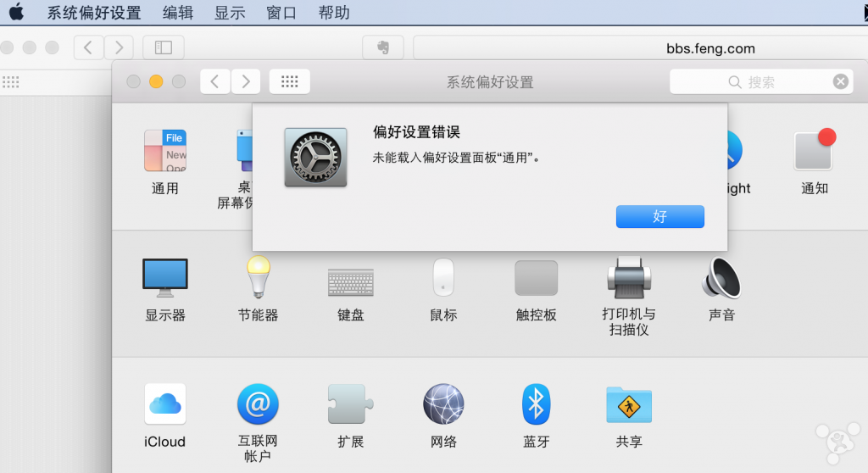This screenshot has height=473, width=868.
Task: Click the Evernote elephant icon in Safari toolbar
Action: pyautogui.click(x=383, y=47)
